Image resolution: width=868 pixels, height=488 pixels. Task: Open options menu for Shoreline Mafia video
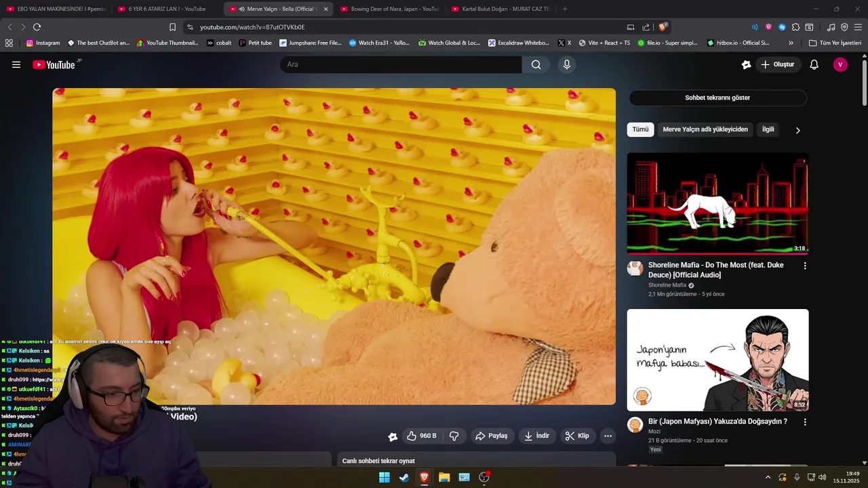click(805, 266)
